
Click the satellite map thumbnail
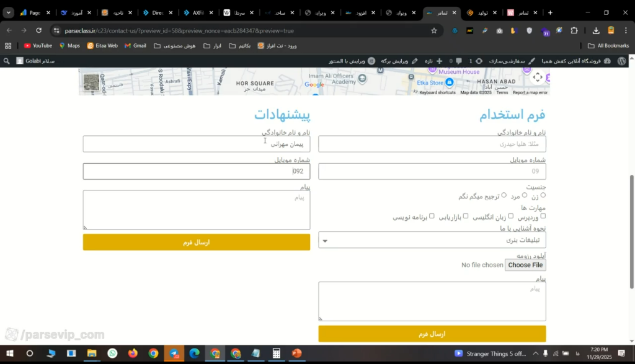91,82
